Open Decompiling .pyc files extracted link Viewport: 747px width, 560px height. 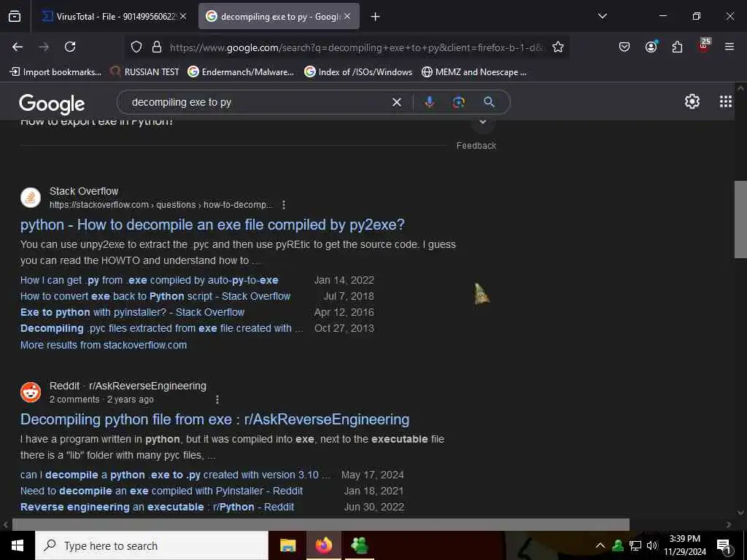161,329
